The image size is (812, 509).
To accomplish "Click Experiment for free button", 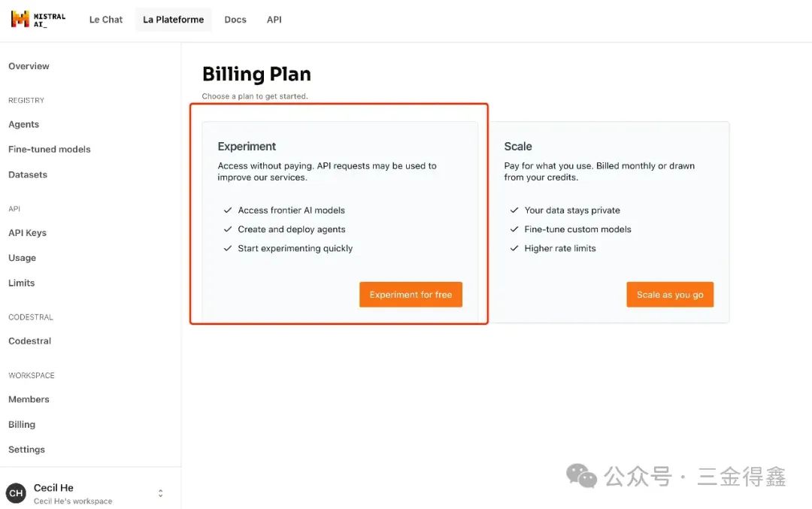I will (411, 295).
